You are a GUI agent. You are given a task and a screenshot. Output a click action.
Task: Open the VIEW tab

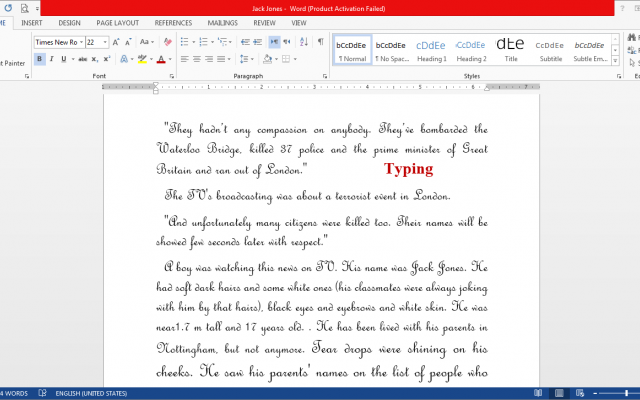299,23
